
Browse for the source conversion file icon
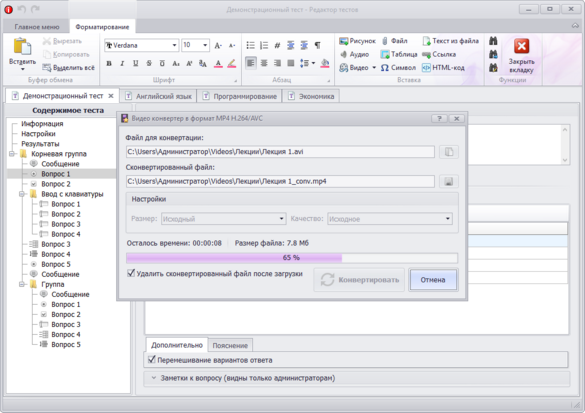click(x=449, y=152)
